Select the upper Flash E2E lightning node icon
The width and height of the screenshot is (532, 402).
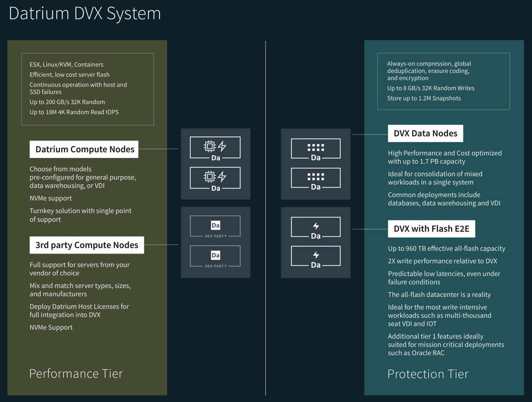(315, 227)
